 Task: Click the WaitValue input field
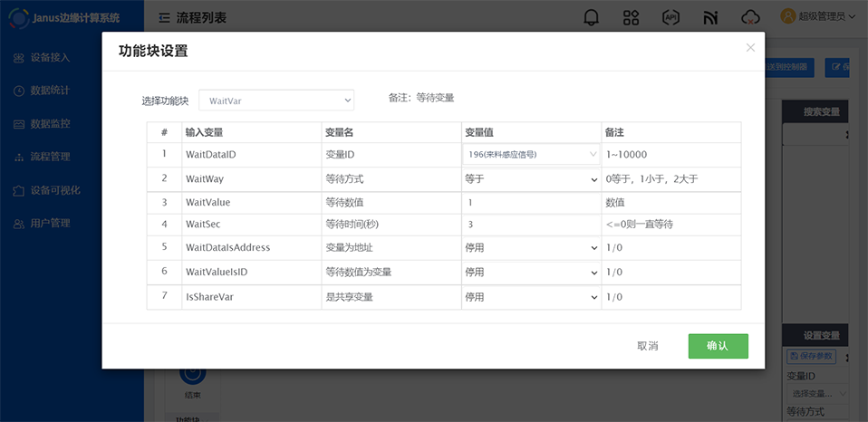(532, 203)
